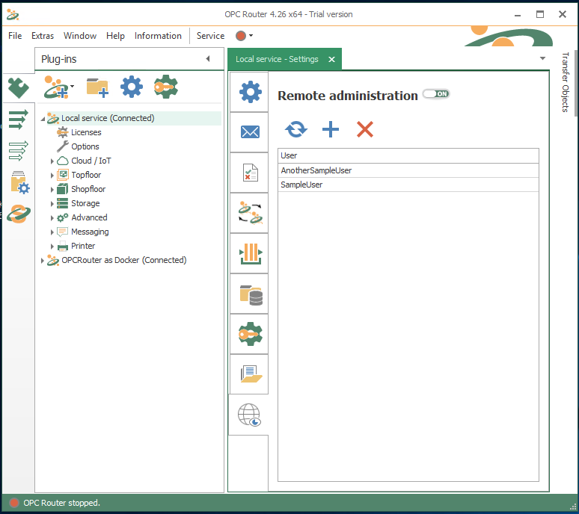579x514 pixels.
Task: Open the tab list dropdown arrow
Action: (542, 58)
